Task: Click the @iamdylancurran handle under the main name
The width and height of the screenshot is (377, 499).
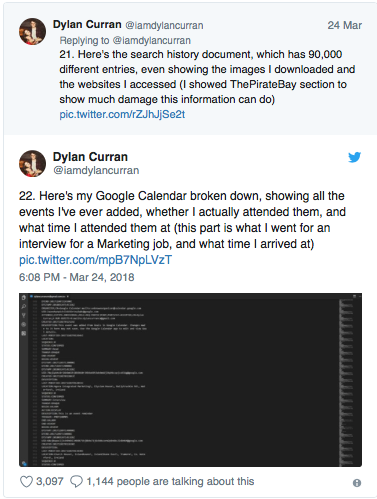Action: pyautogui.click(x=96, y=170)
